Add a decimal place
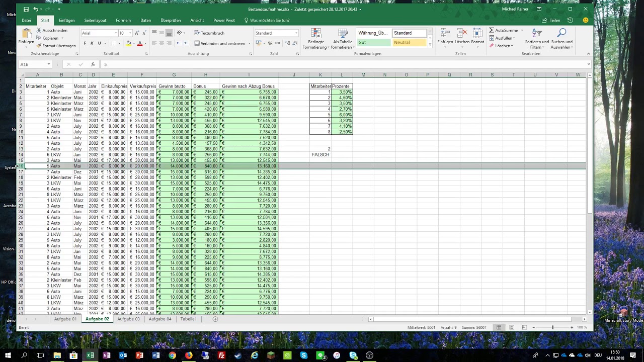644x362 pixels. pos(287,43)
